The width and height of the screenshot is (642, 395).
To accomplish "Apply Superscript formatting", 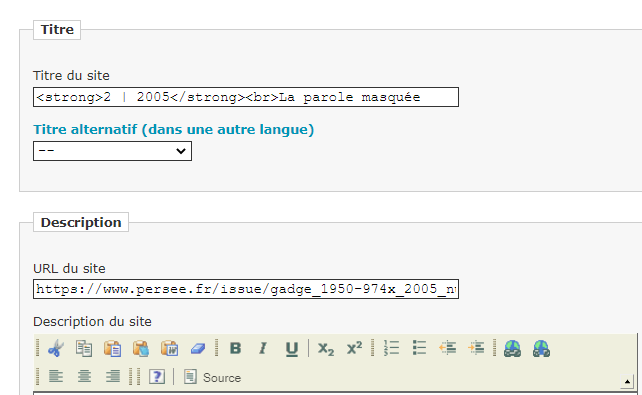I will [354, 348].
